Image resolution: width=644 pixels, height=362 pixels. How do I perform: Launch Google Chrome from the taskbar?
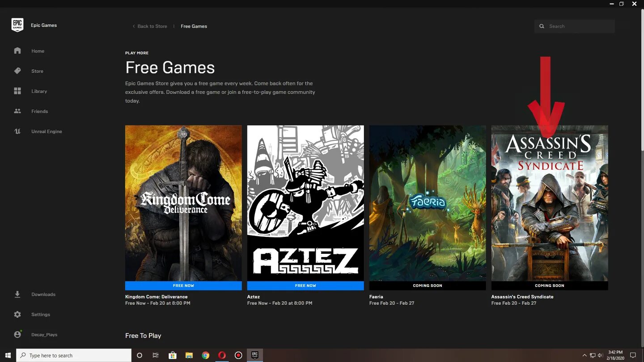(x=205, y=355)
